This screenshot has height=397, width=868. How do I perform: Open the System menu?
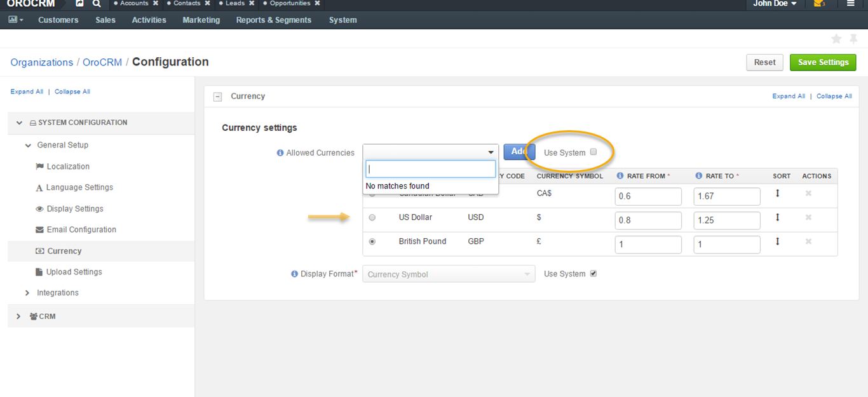tap(343, 20)
